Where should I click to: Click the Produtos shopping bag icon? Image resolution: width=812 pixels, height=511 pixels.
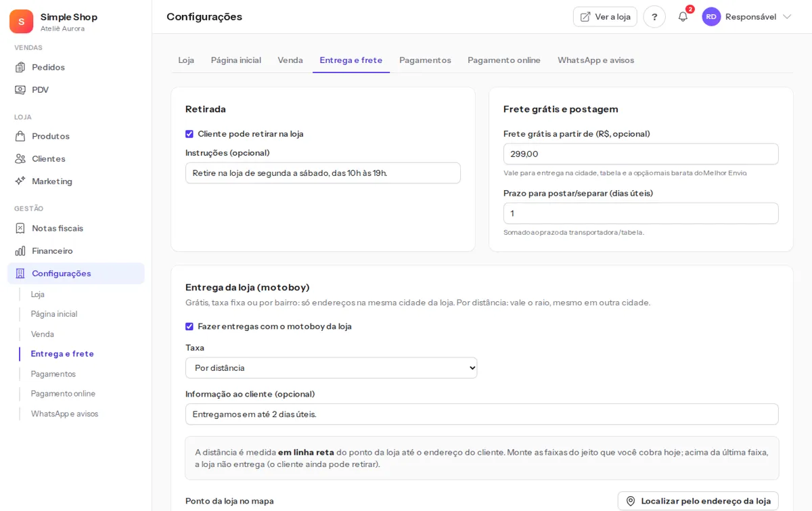tap(20, 136)
